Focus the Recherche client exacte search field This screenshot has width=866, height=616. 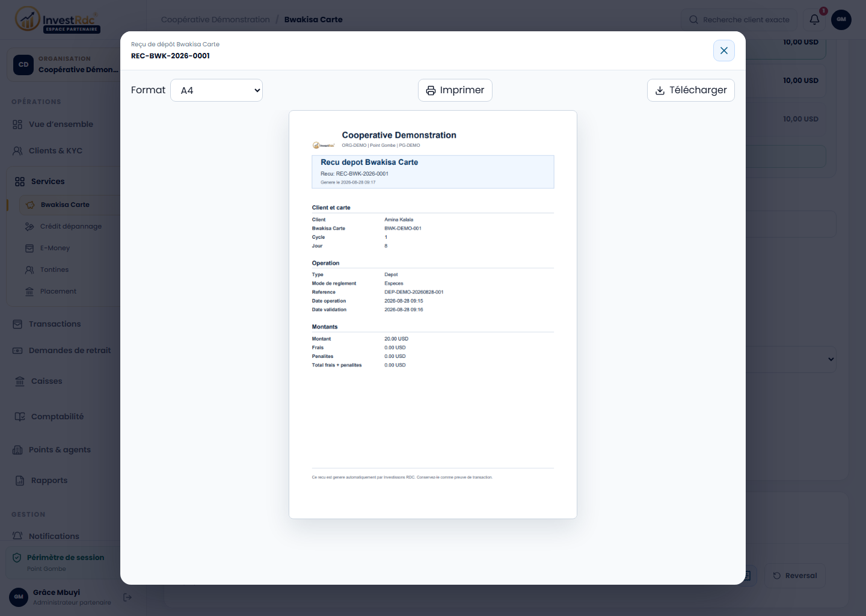coord(739,20)
